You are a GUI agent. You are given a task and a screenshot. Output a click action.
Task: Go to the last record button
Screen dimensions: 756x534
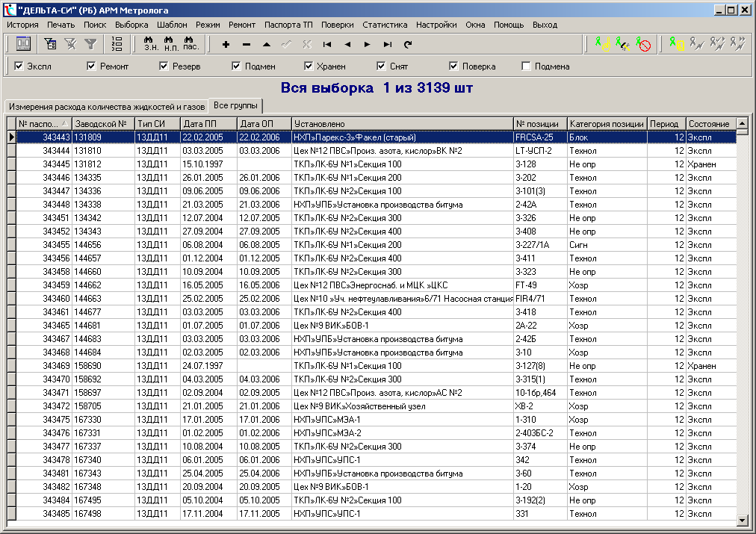coord(388,45)
